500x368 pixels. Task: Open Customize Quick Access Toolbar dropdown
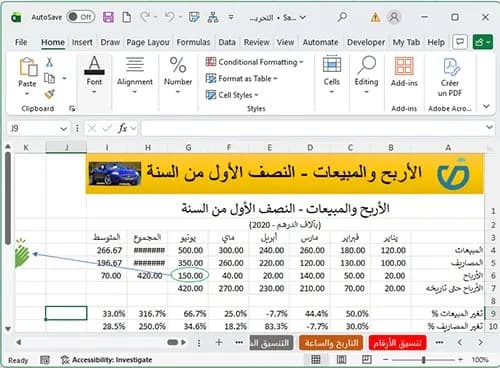tap(231, 17)
